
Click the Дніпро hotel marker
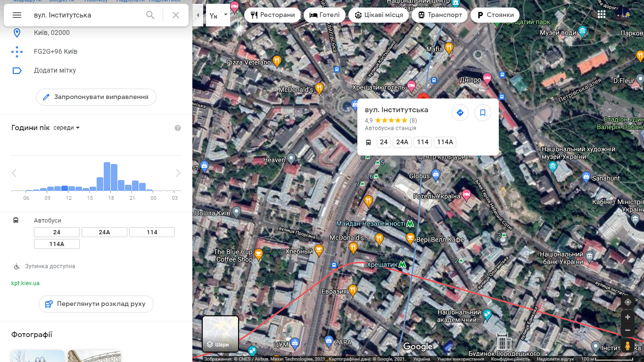[x=487, y=78]
